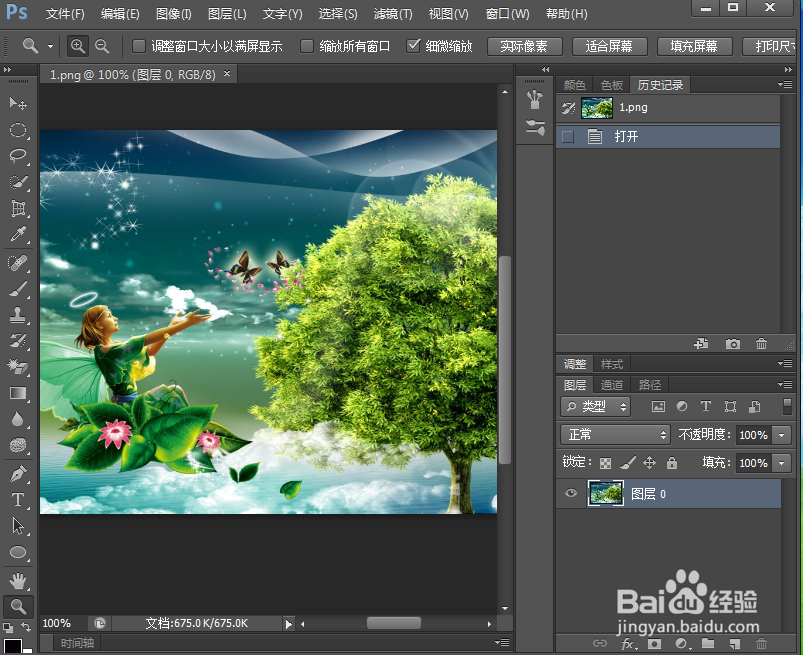This screenshot has height=655, width=803.
Task: Add layer mask icon
Action: click(x=654, y=644)
